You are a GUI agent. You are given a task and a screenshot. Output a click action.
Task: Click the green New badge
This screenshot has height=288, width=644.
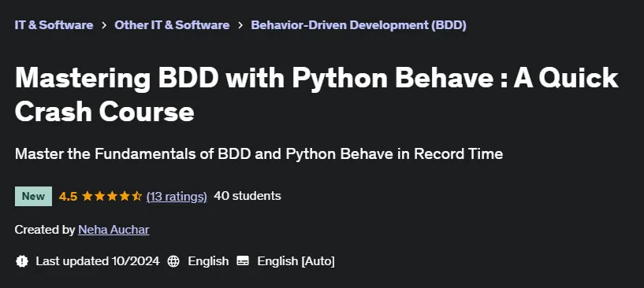(33, 196)
